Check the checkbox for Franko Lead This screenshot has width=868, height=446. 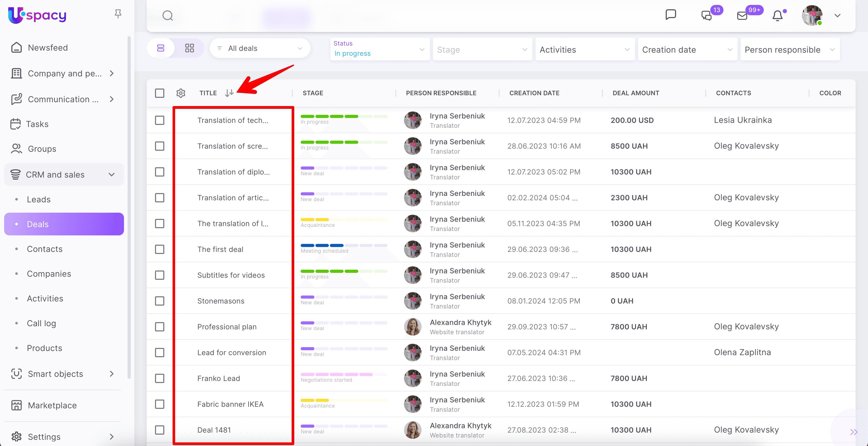pos(160,378)
